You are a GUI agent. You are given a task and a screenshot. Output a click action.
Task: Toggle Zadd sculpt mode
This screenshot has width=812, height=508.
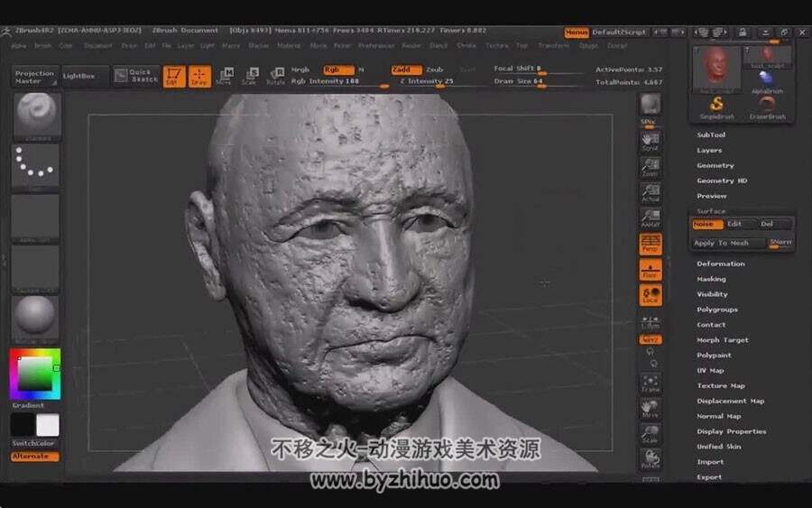click(406, 69)
